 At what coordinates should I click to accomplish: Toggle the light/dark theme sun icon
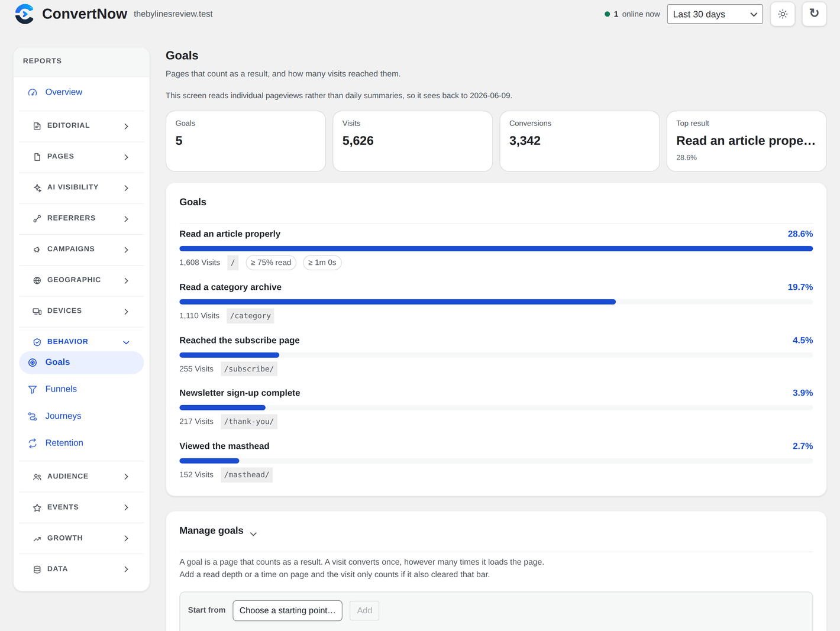[783, 14]
